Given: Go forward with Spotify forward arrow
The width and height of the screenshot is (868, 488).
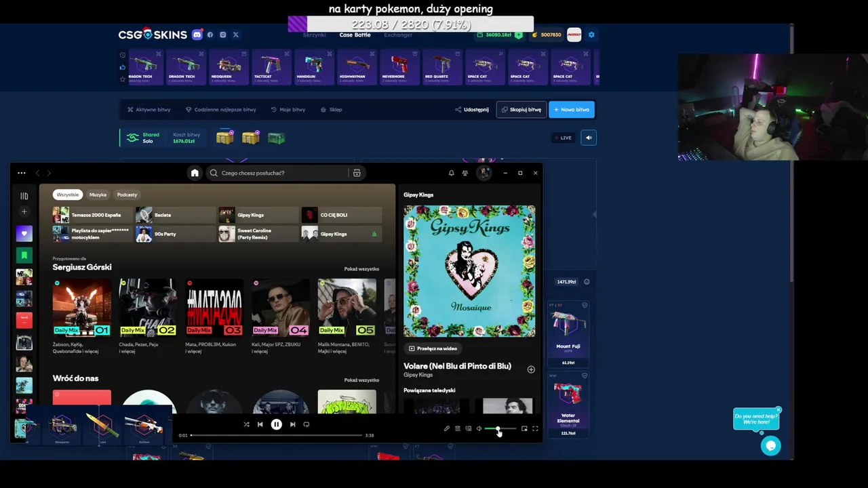Looking at the screenshot, I should point(48,173).
